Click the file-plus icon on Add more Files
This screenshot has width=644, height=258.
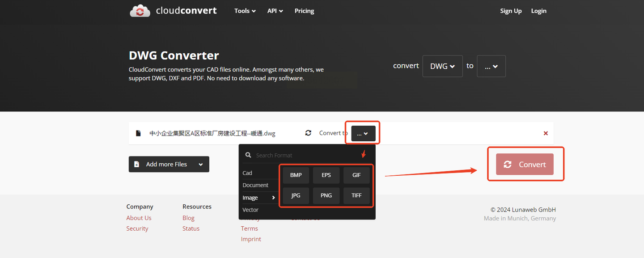pos(137,164)
